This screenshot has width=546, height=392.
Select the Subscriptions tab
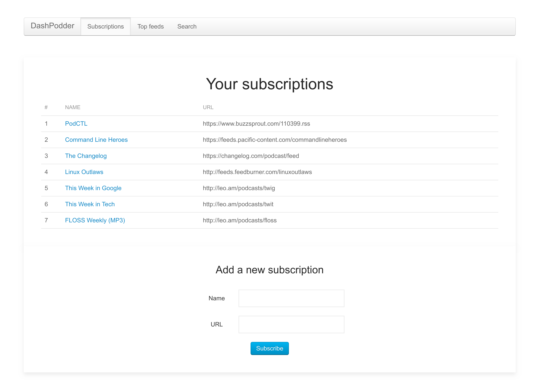(x=106, y=27)
